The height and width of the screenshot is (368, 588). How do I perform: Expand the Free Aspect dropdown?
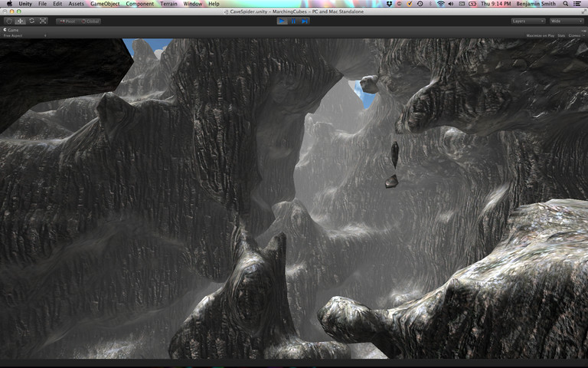pos(23,35)
